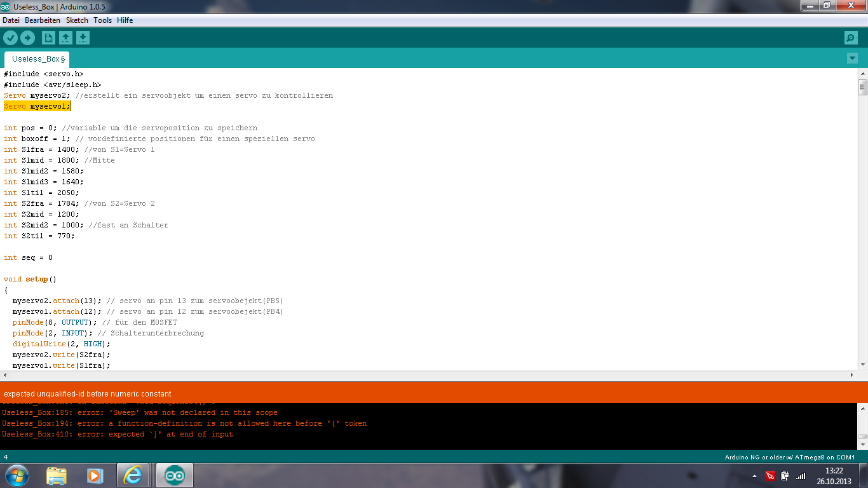Click the editor scrollbar down arrow
Viewport: 868px width, 488px height.
[x=862, y=365]
